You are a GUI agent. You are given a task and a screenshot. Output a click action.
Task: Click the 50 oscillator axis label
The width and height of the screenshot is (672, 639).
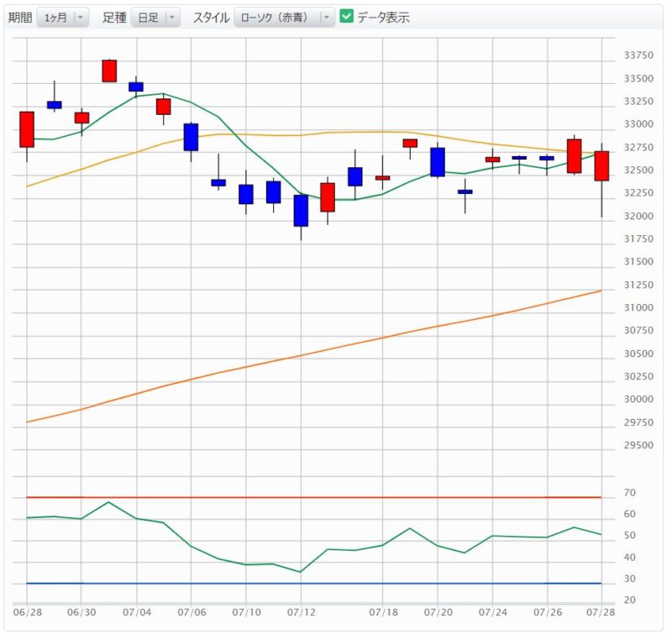[x=629, y=536]
